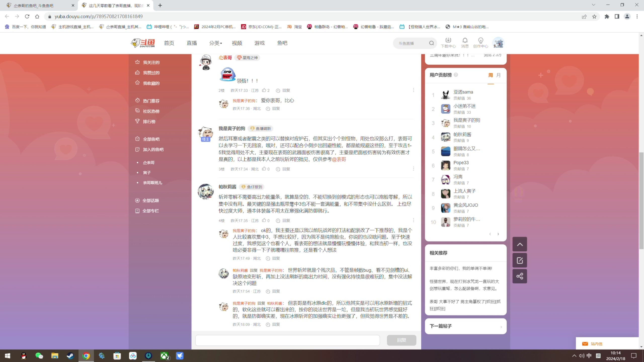This screenshot has width=644, height=362.
Task: Click the @表哥 mention link in the post
Action: (x=339, y=159)
